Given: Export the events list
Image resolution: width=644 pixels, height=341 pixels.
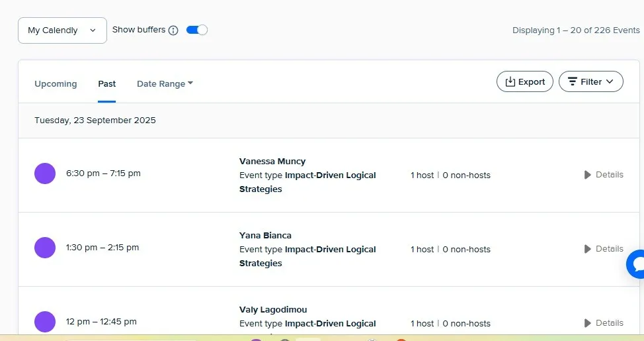Looking at the screenshot, I should (x=524, y=81).
